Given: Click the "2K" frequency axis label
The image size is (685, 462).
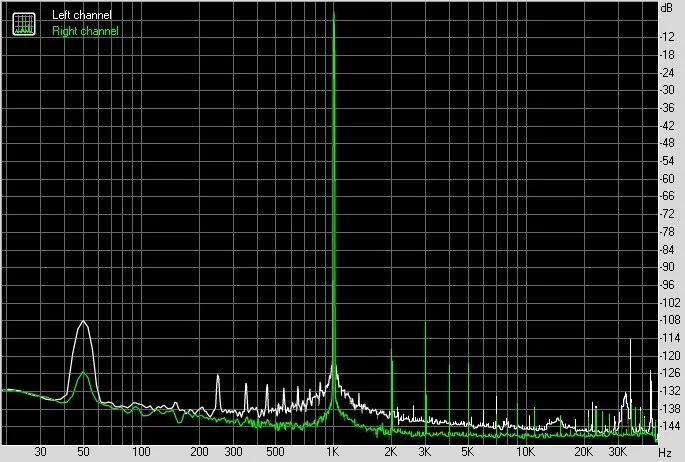Looking at the screenshot, I should pos(391,452).
